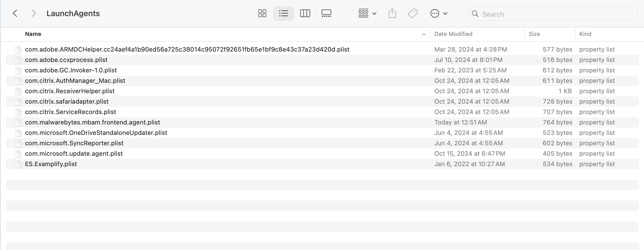
Task: Select com.citrix.ReceiverHelper.plist file name
Action: (70, 91)
